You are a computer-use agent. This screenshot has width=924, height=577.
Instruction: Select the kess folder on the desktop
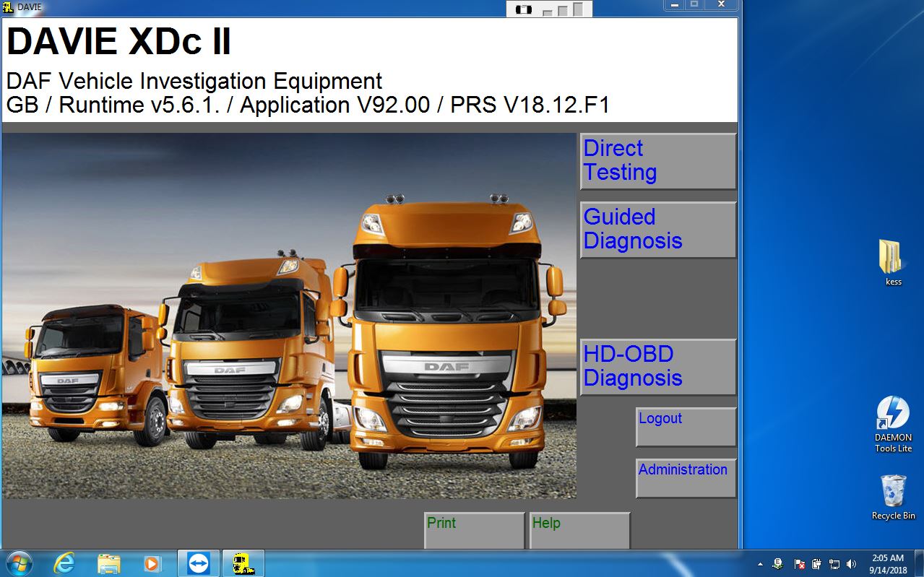point(893,263)
